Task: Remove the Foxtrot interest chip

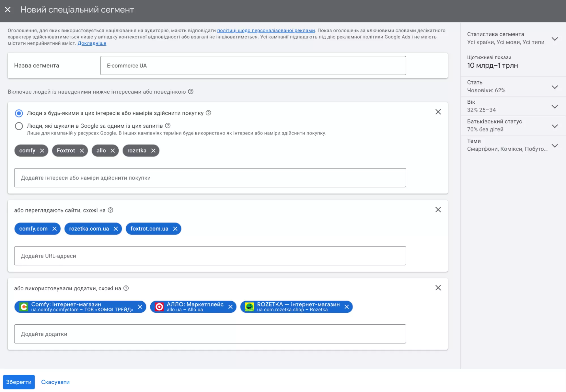Action: (82, 151)
